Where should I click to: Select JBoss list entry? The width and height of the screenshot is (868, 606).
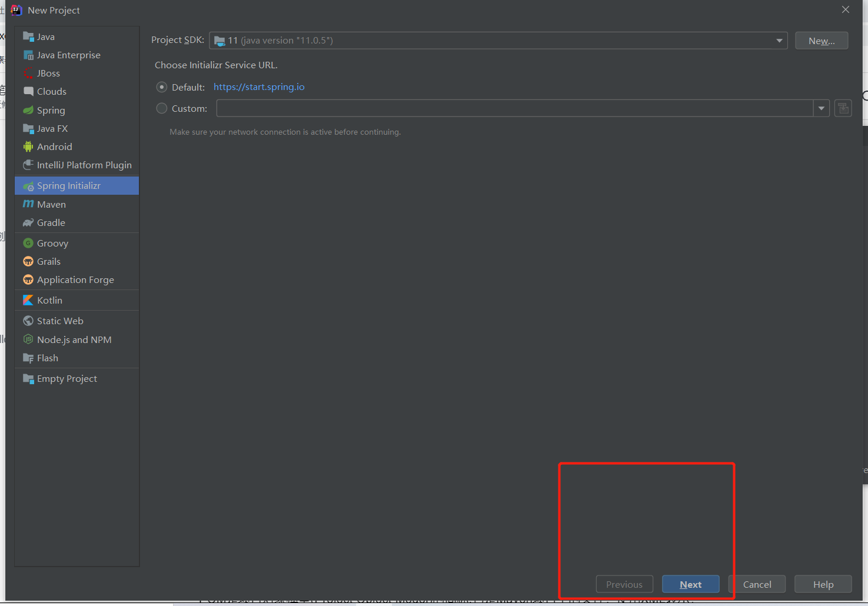click(x=77, y=73)
